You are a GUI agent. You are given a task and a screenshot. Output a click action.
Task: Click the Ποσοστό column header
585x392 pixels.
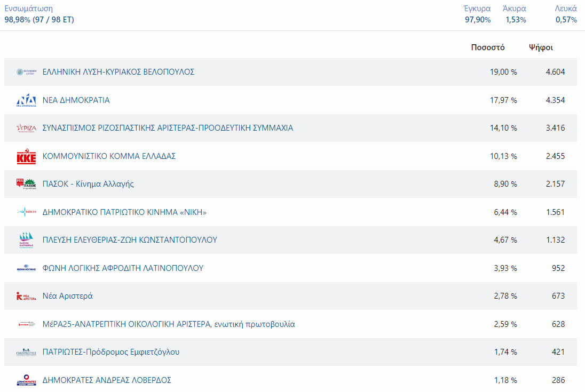tap(488, 47)
